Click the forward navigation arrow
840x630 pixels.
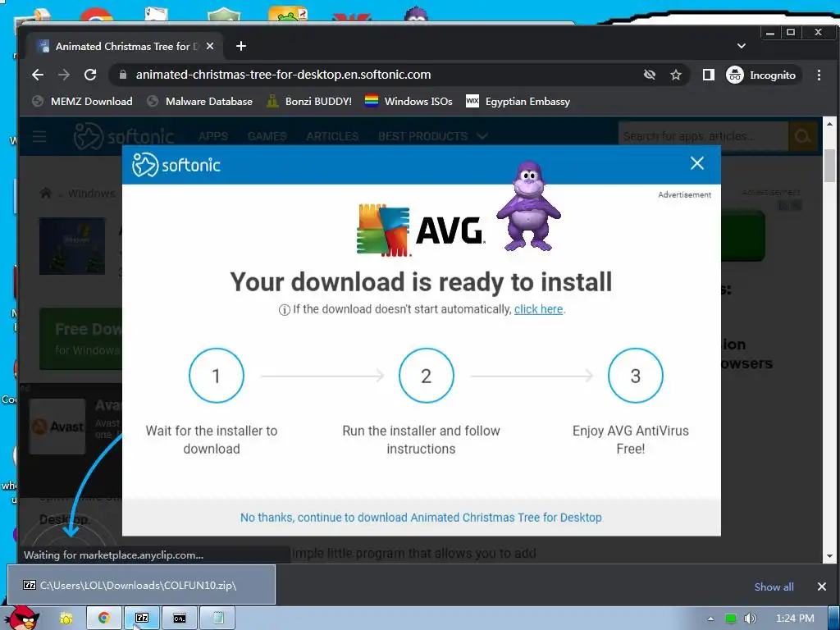point(64,75)
